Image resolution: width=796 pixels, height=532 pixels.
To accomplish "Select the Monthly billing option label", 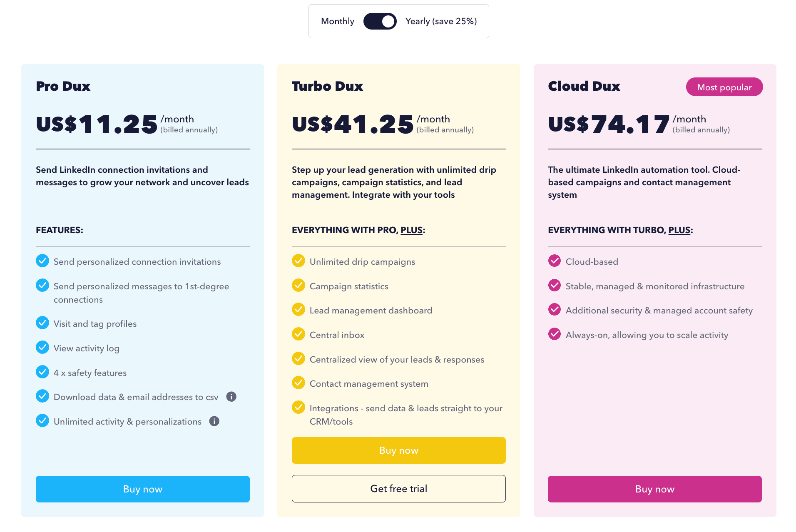I will (337, 21).
